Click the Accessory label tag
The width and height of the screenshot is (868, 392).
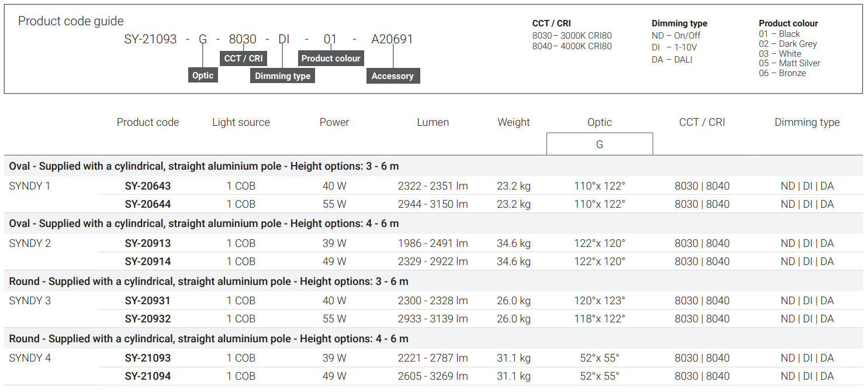(x=392, y=76)
